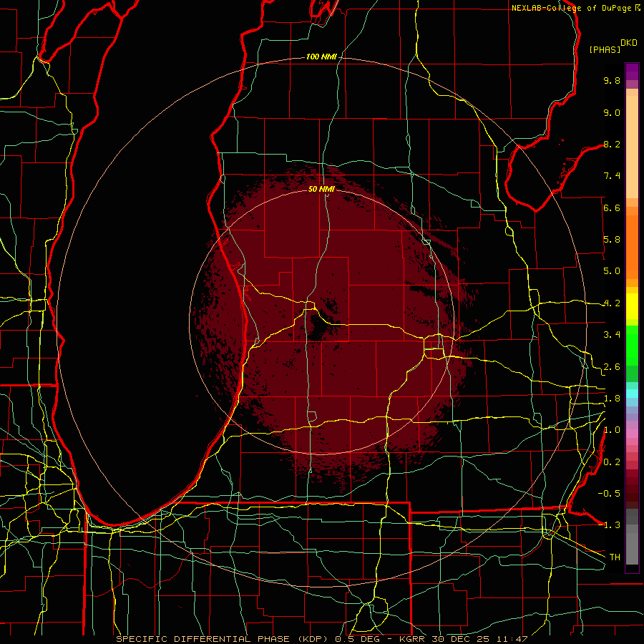The width and height of the screenshot is (644, 644).
Task: Click the 1.0 value on the color scale
Action: coord(612,430)
